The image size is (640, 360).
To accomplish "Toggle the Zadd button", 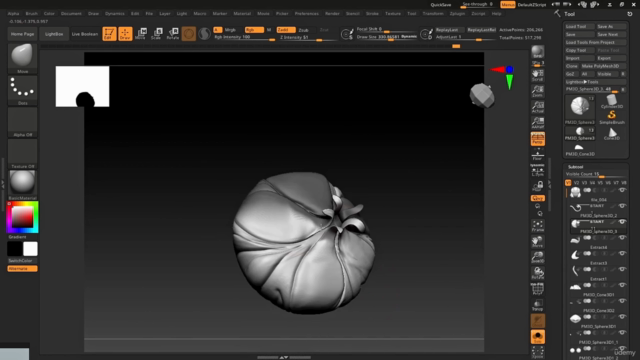I will click(285, 30).
